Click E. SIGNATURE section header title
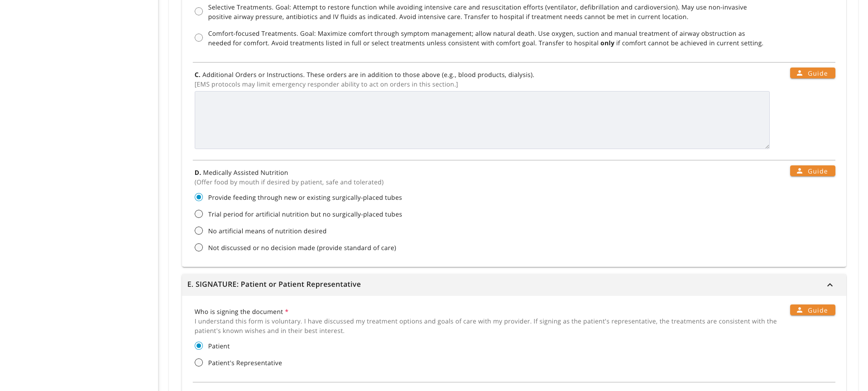Screen dimensions: 868x391 [x=274, y=285]
